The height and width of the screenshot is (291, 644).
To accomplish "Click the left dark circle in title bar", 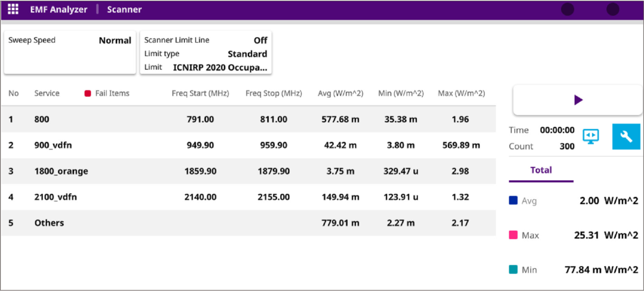I will [568, 10].
